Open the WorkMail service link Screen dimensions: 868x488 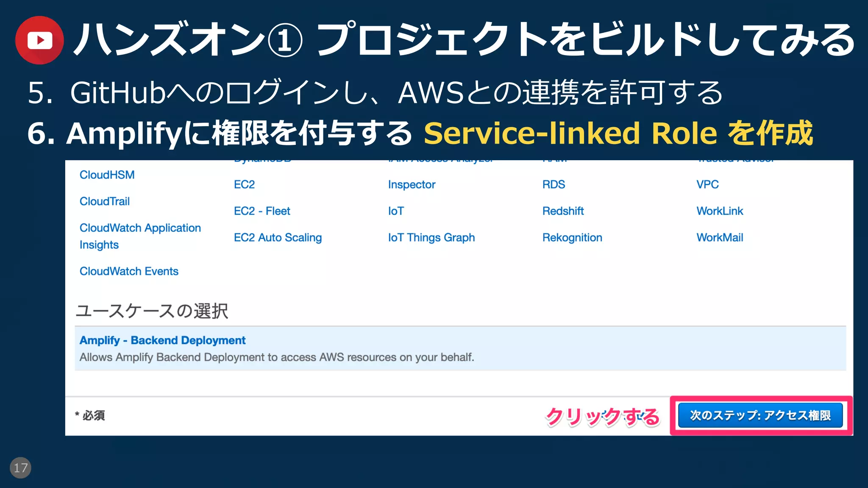720,238
